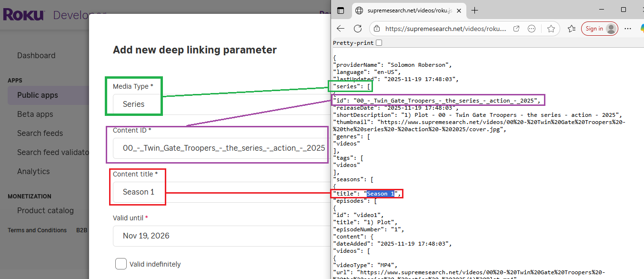This screenshot has height=279, width=644.
Task: Select Public apps in the sidebar
Action: point(38,95)
